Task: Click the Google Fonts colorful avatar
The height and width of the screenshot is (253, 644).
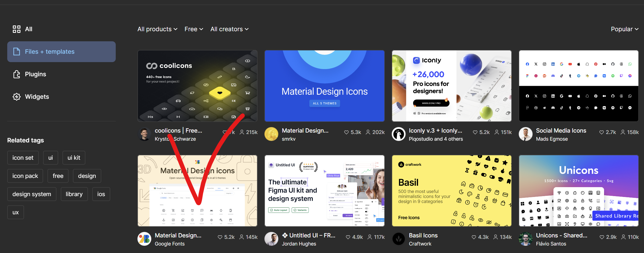Action: tap(144, 239)
